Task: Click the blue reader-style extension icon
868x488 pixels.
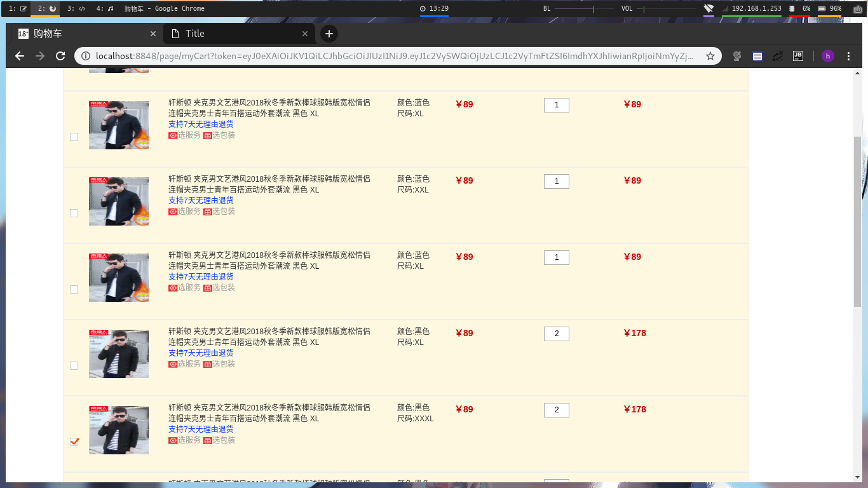Action: click(x=757, y=56)
